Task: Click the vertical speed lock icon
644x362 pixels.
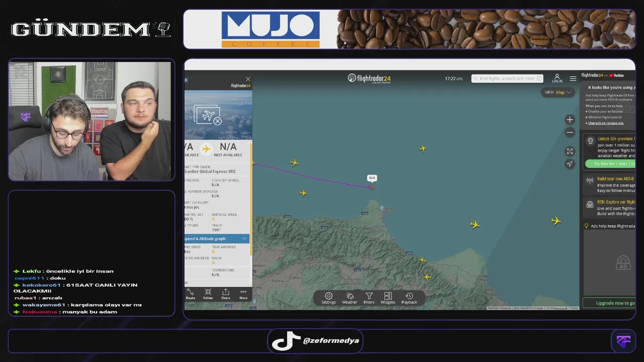Action: pyautogui.click(x=213, y=219)
